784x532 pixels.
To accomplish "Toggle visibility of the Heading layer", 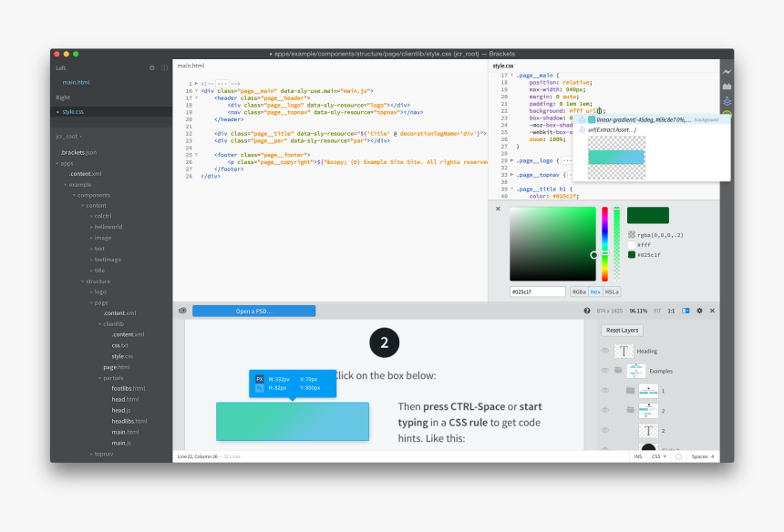I will pyautogui.click(x=605, y=351).
